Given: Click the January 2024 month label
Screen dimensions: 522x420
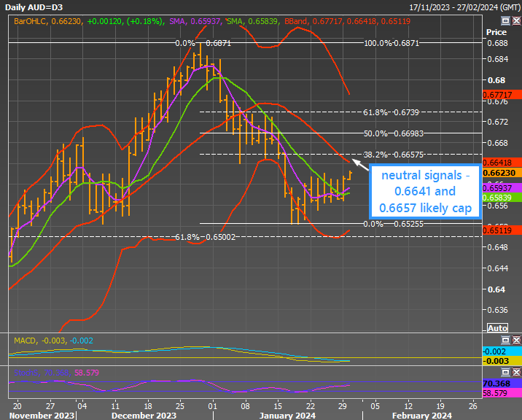Looking at the screenshot, I should [287, 416].
